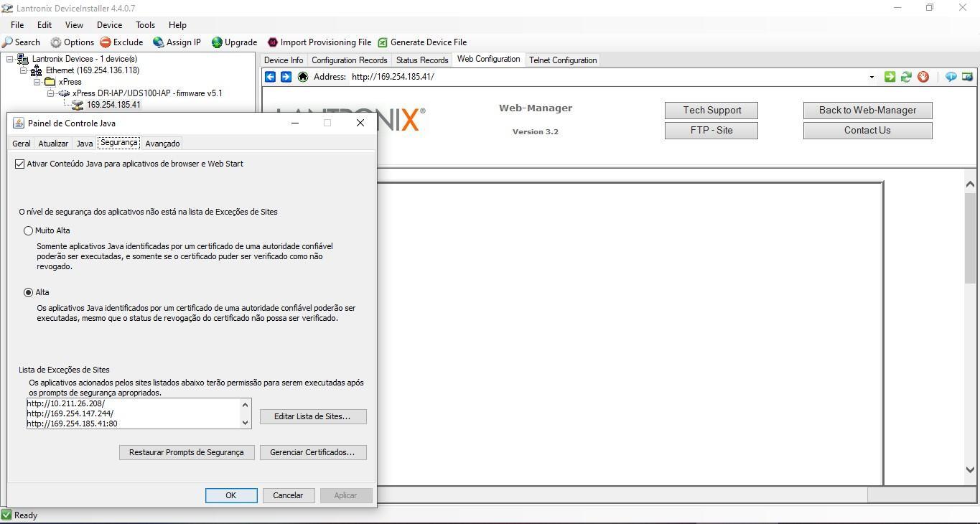Click the blue info speech bubble icon
Image resolution: width=980 pixels, height=524 pixels.
[x=951, y=77]
